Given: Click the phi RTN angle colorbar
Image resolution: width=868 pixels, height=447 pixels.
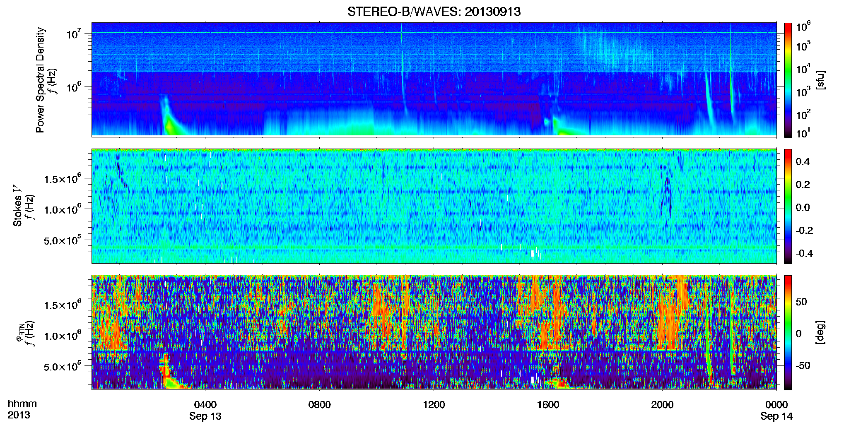Looking at the screenshot, I should pyautogui.click(x=788, y=332).
